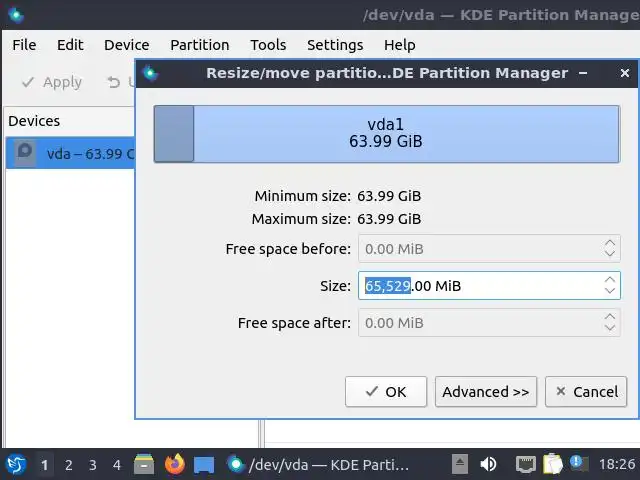Image resolution: width=640 pixels, height=480 pixels.
Task: Open the Help menu
Action: [400, 45]
